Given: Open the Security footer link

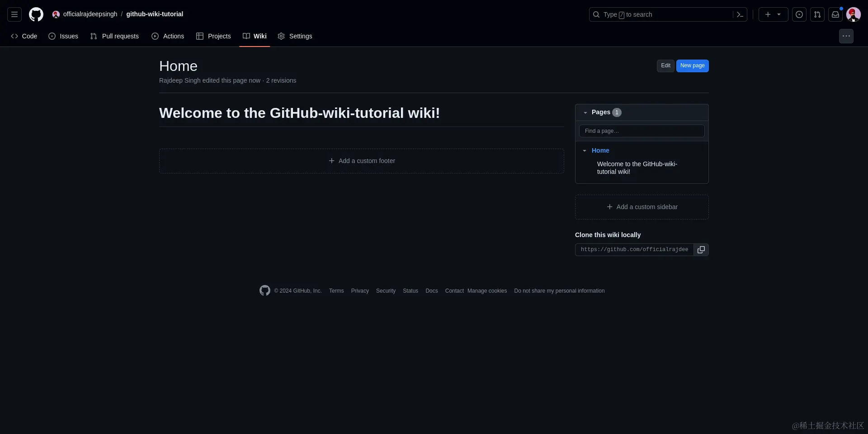Looking at the screenshot, I should 386,291.
